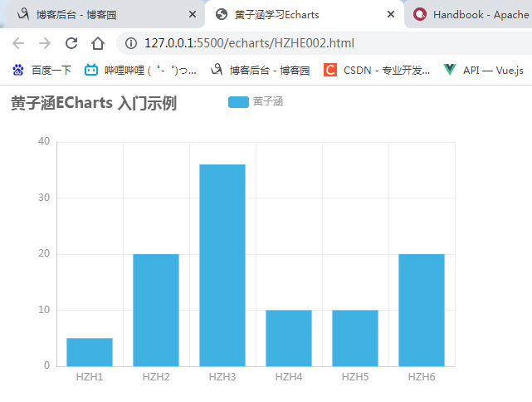
Task: Click the HZH3 axis label
Action: (x=222, y=377)
